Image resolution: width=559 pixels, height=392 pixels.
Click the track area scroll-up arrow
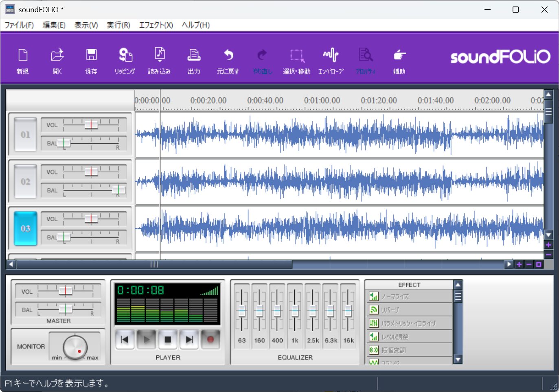click(x=548, y=95)
